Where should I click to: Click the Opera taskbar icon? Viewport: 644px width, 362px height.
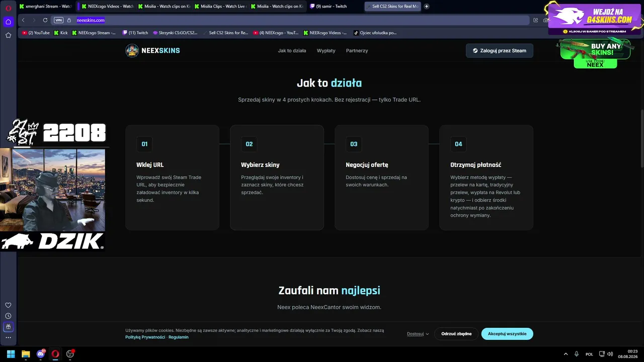(55, 354)
